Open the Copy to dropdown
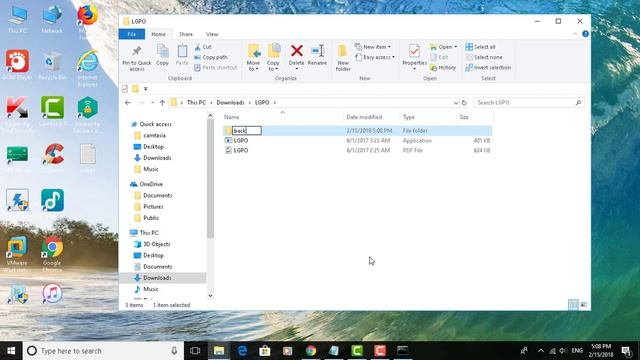The height and width of the screenshot is (360, 640). point(273,58)
